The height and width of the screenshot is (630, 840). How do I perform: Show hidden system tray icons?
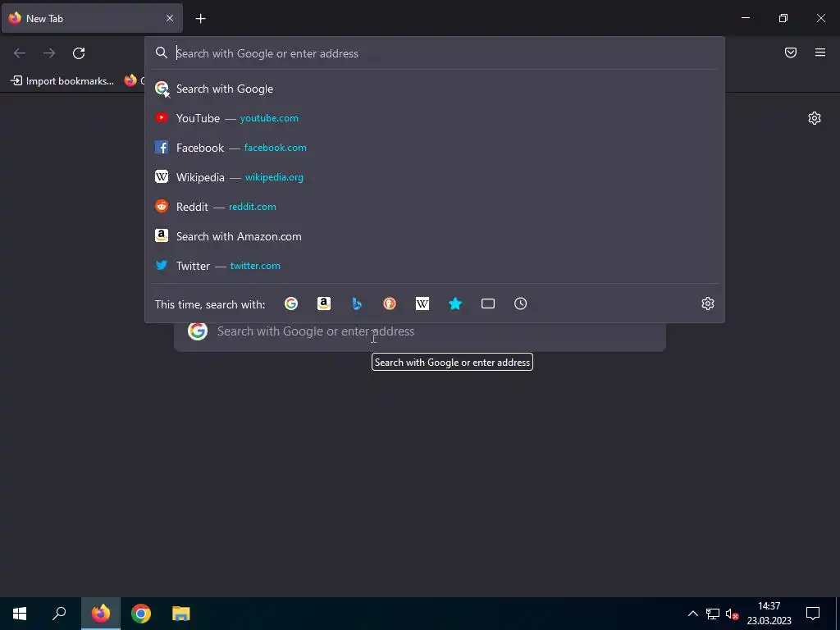tap(692, 614)
